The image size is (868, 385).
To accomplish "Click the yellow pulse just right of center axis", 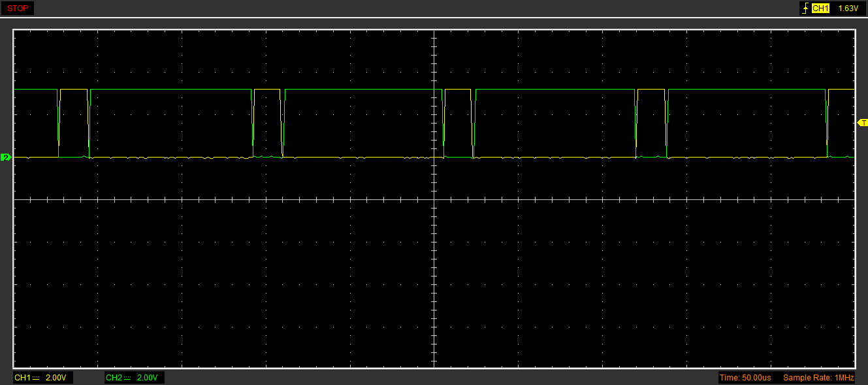I will (457, 89).
